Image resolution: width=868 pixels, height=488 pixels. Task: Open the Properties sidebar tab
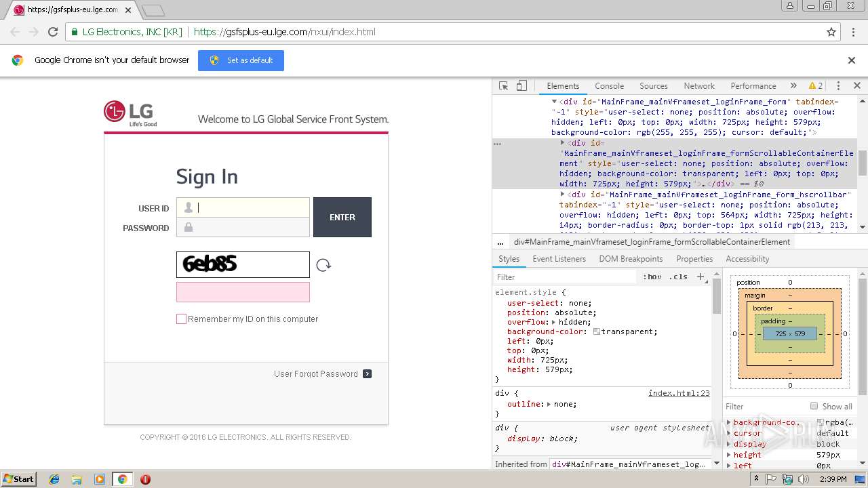[694, 259]
